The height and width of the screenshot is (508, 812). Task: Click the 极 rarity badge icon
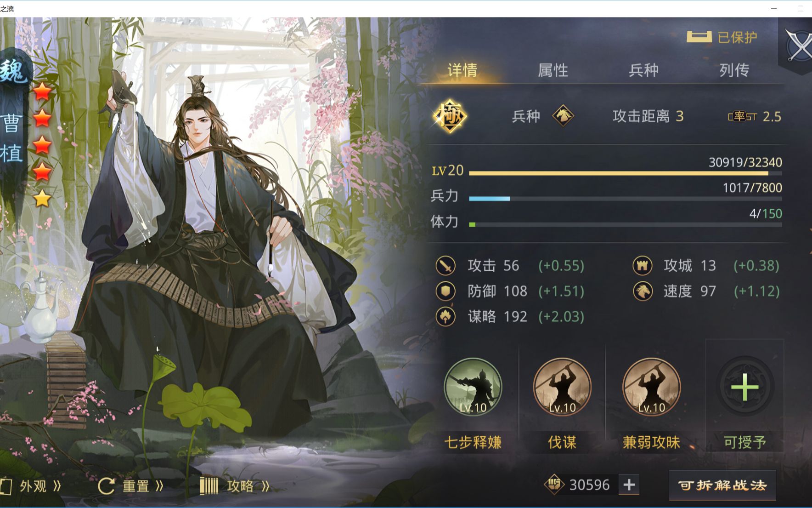pos(450,116)
